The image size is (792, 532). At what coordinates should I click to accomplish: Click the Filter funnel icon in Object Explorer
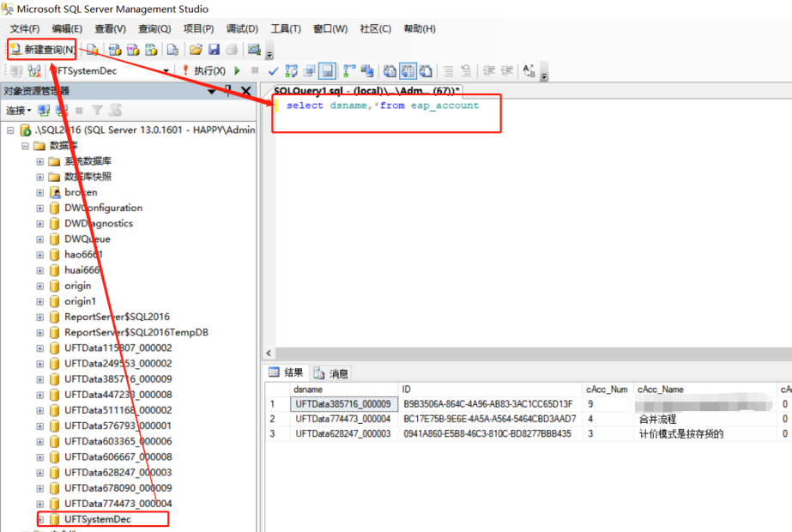tap(97, 111)
